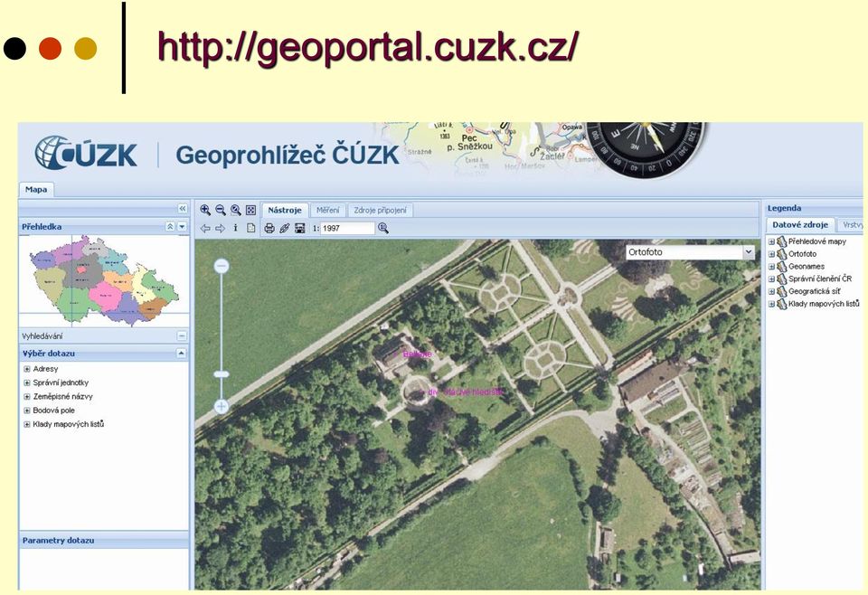Expand Geonames node in Legenda
The image size is (868, 595).
(x=771, y=267)
